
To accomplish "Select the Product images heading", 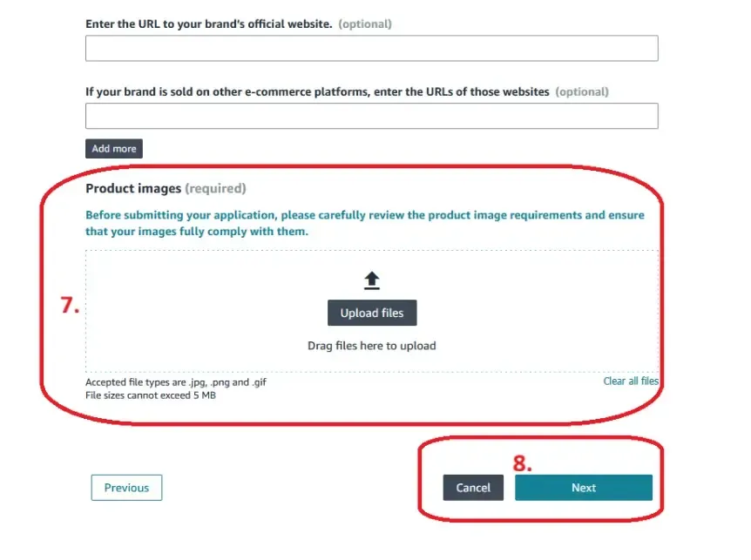I will point(133,188).
